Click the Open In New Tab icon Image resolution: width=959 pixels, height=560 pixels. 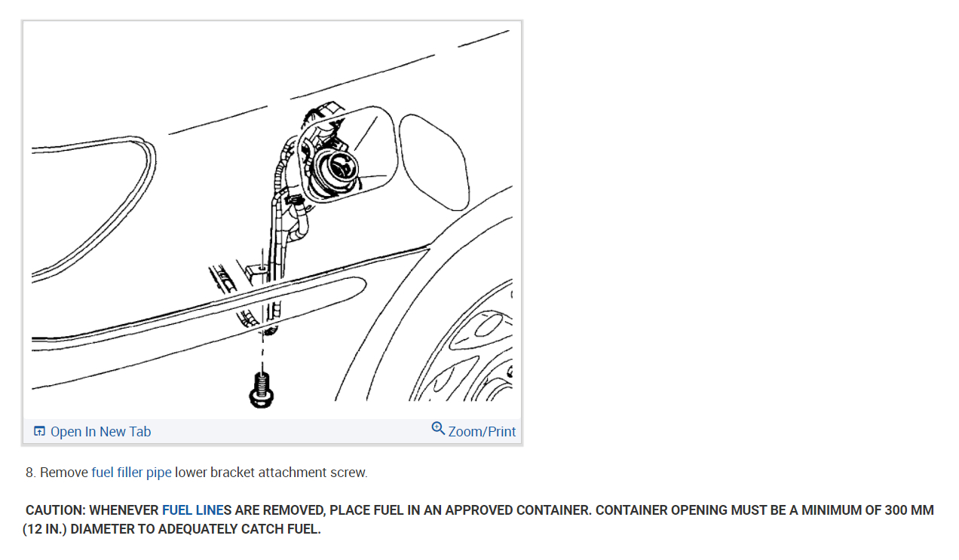(39, 432)
